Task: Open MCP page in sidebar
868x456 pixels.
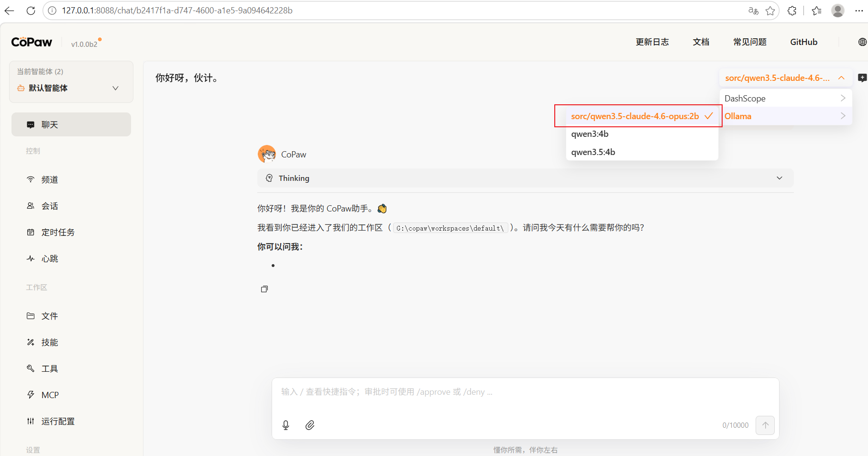Action: coord(71,395)
